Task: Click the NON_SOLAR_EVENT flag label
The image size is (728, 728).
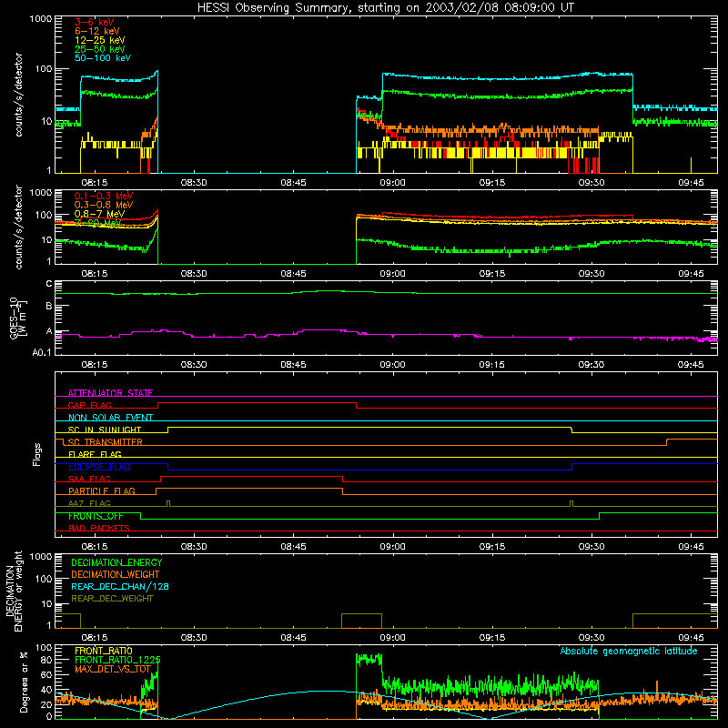Action: coord(110,418)
